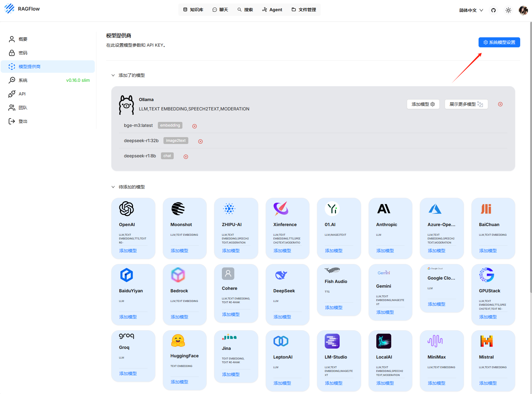The height and width of the screenshot is (394, 532).
Task: Click Ollama's 添加模型 button
Action: point(423,104)
